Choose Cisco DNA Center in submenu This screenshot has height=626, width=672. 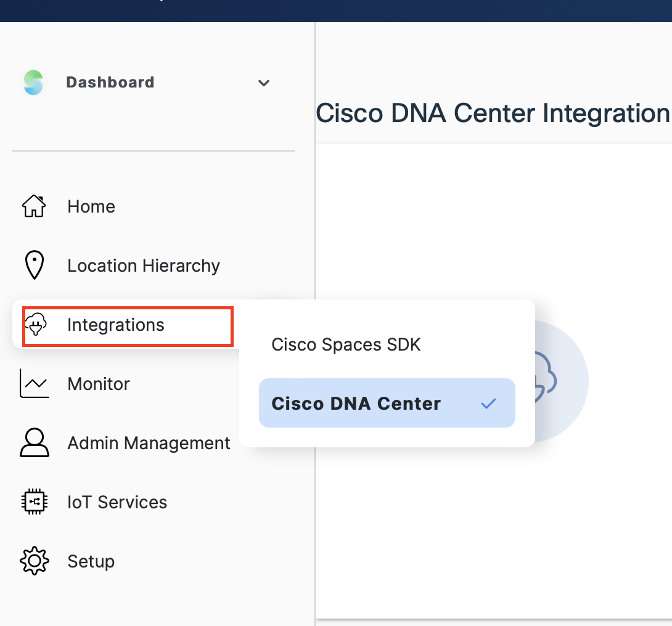click(x=356, y=404)
